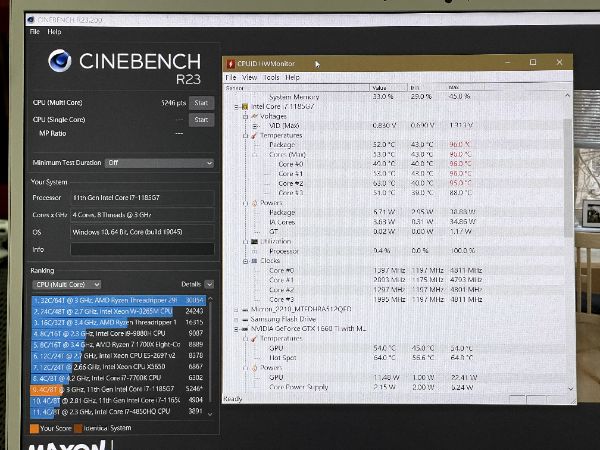Click HWMonitor scrollbar up arrow
The image size is (600, 450).
pyautogui.click(x=568, y=95)
